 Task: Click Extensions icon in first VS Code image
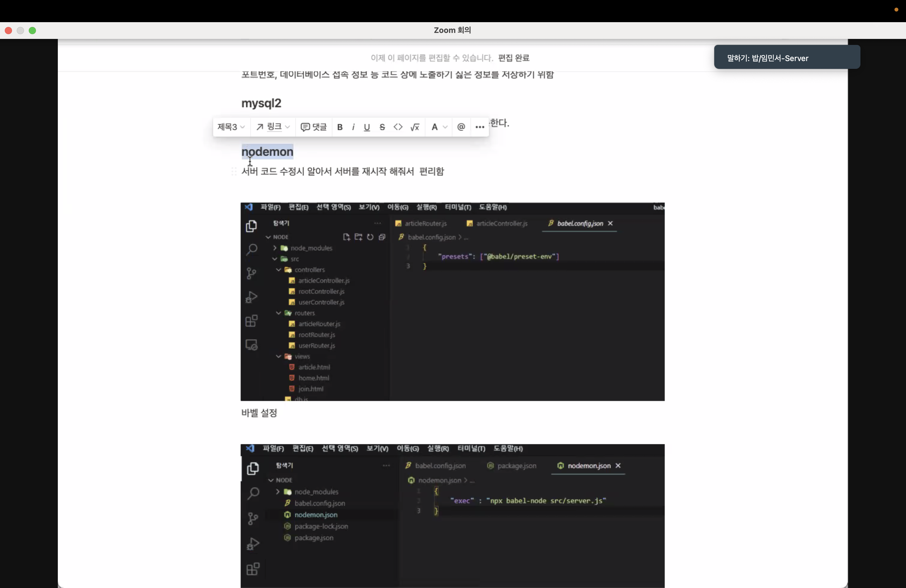[251, 321]
